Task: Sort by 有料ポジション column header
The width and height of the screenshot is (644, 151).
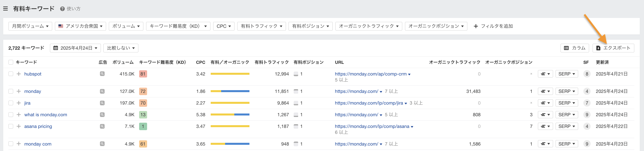Action: [309, 62]
